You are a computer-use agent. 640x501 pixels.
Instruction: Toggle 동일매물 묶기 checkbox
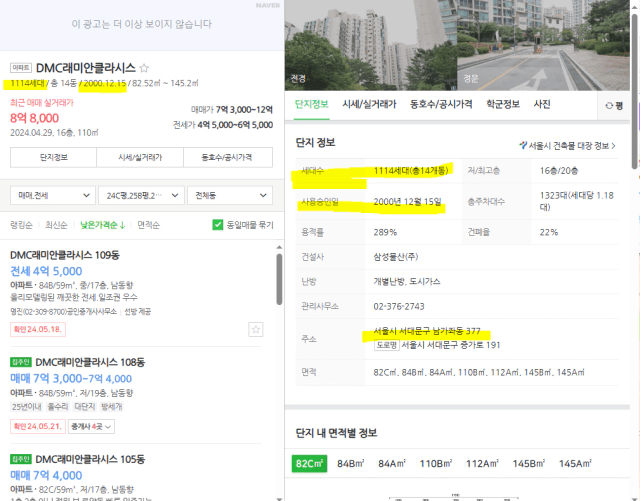tap(218, 225)
